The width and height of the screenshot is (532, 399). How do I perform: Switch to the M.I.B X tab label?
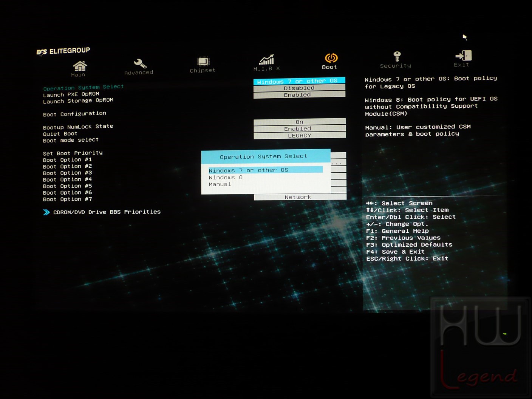[267, 69]
